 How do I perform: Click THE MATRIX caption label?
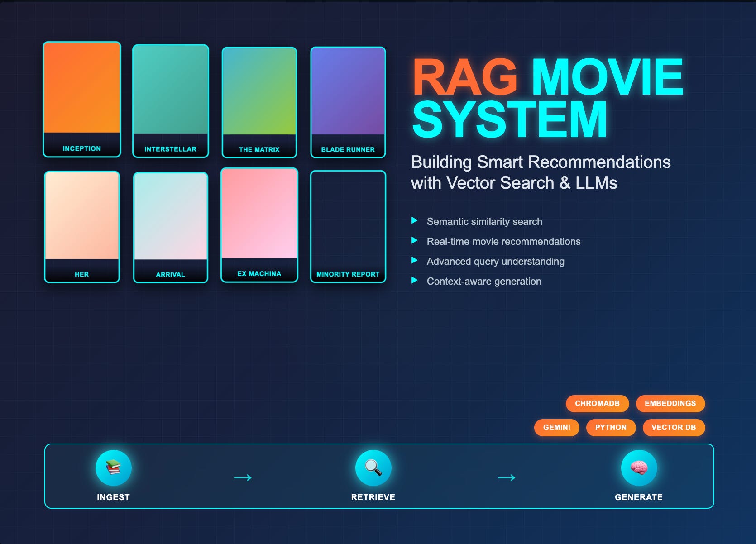pyautogui.click(x=259, y=149)
